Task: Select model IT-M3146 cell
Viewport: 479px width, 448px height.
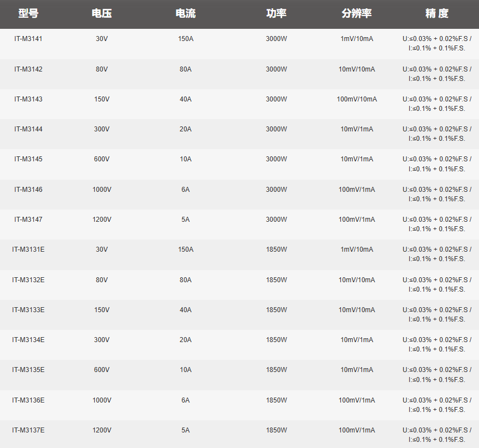Action: point(28,190)
